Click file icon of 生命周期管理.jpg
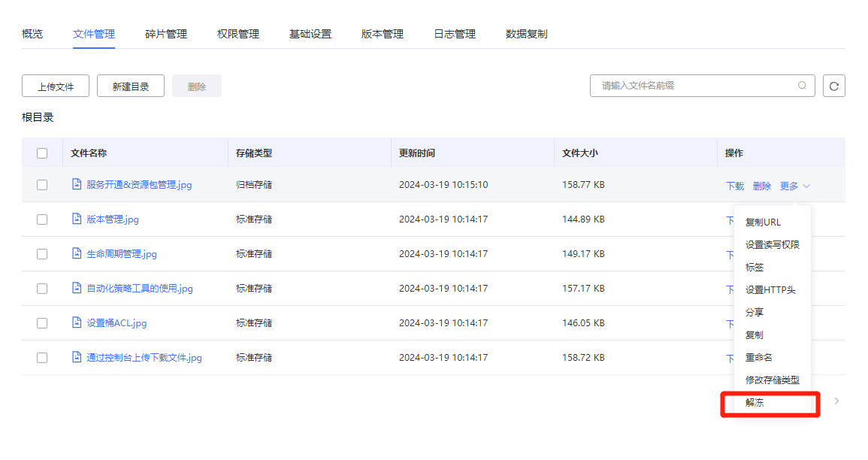This screenshot has height=460, width=868. 77,253
